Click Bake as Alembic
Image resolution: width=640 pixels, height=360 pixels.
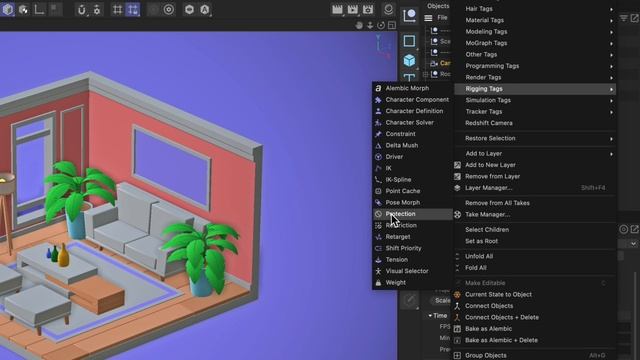coord(535,329)
